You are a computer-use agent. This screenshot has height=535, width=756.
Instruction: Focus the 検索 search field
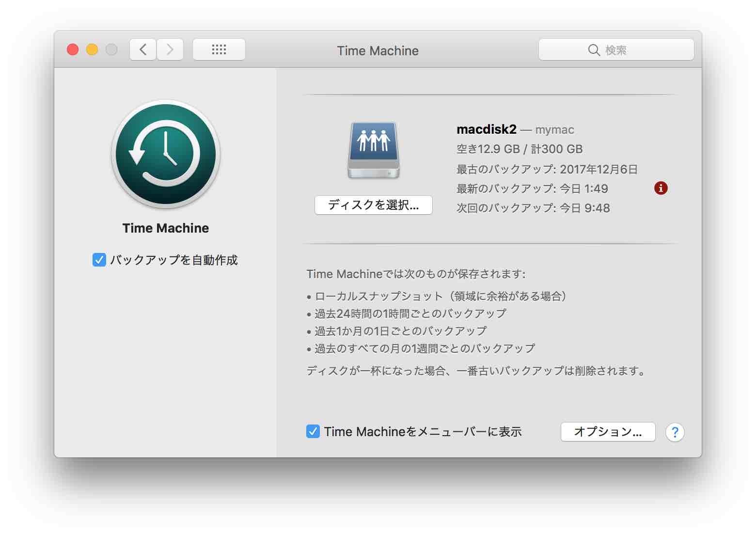coord(616,49)
